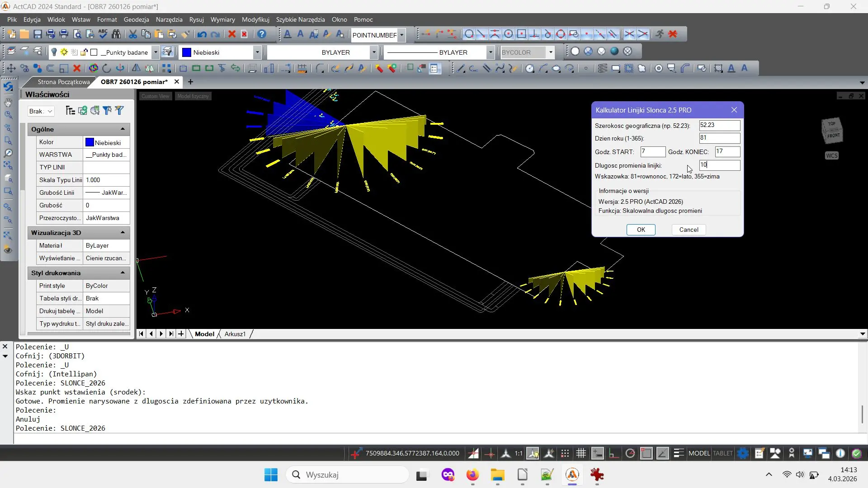Select the Move tool icon
Image resolution: width=868 pixels, height=488 pixels.
tap(11, 68)
